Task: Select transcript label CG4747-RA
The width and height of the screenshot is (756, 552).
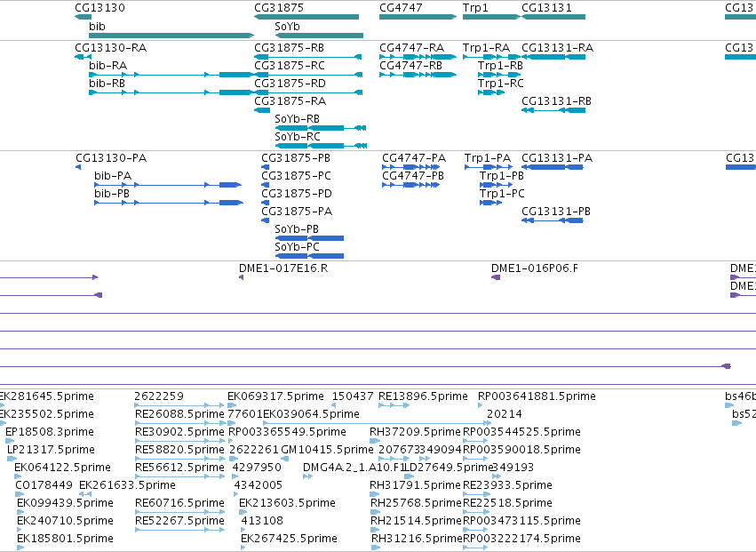Action: click(x=411, y=48)
